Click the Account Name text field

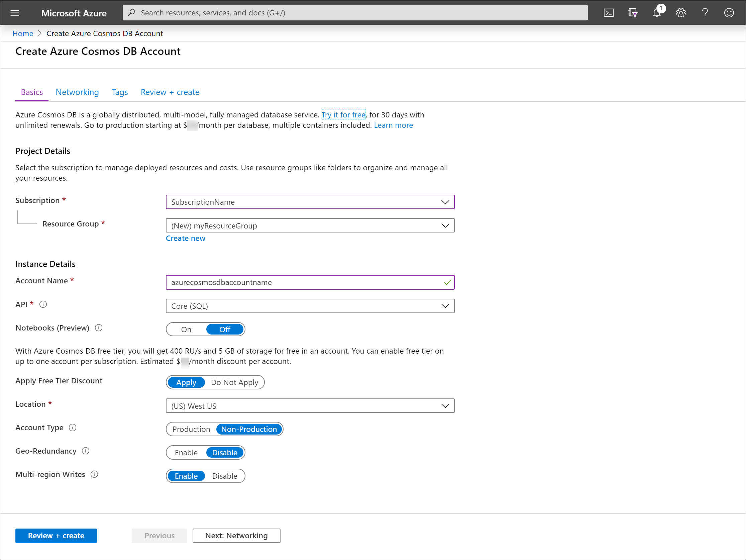click(x=304, y=282)
